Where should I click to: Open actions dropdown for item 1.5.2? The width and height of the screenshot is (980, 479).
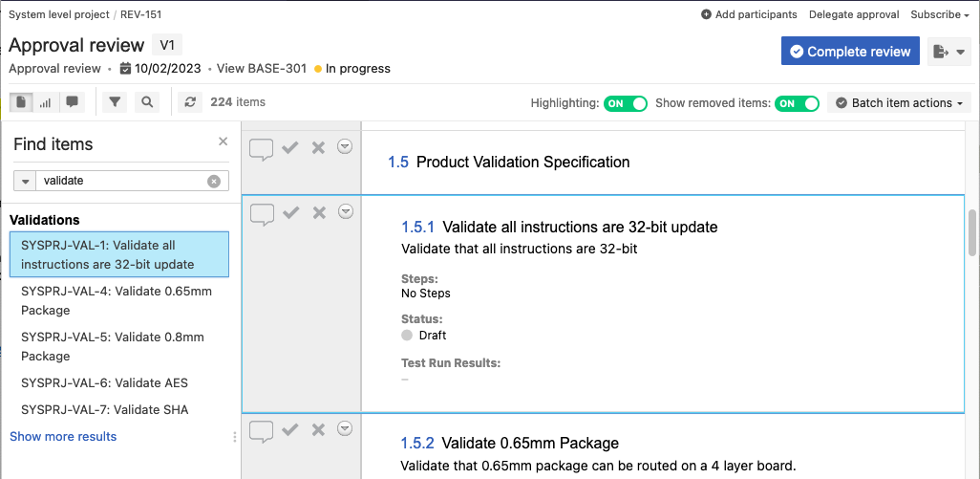345,428
